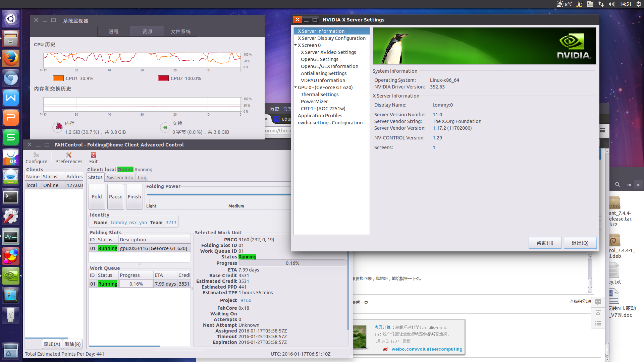Switch to 进程 tab in system monitor

click(x=114, y=31)
